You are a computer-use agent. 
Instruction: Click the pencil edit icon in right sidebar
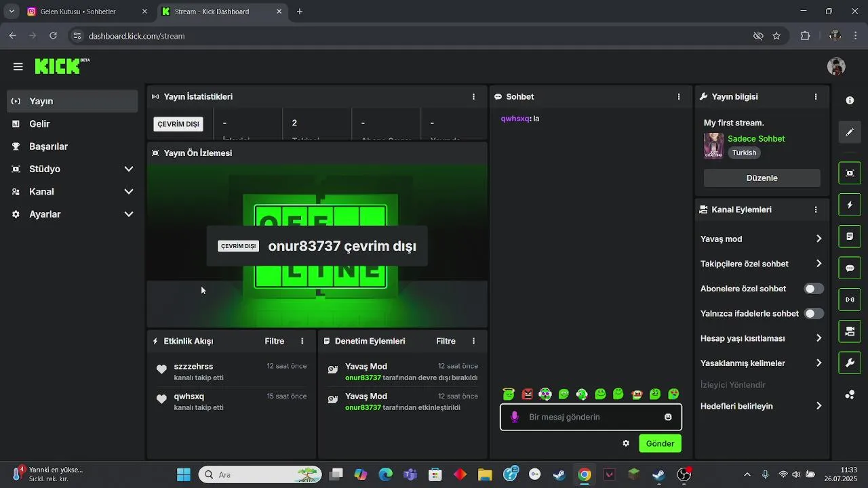coord(850,132)
